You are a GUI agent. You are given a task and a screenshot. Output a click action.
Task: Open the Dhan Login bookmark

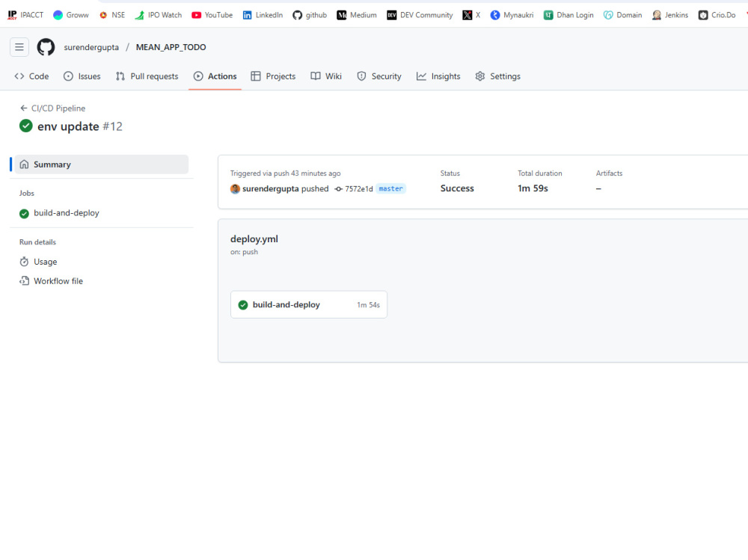(x=568, y=15)
